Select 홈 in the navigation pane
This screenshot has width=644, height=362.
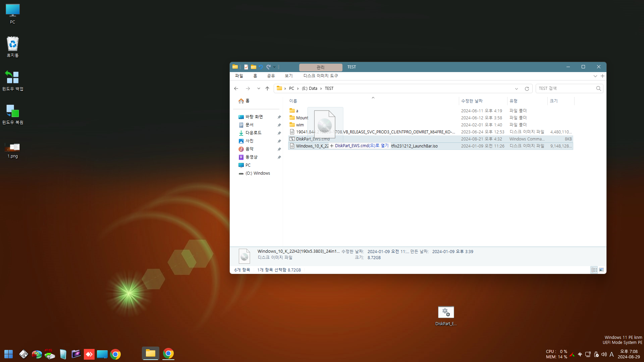pos(244,101)
